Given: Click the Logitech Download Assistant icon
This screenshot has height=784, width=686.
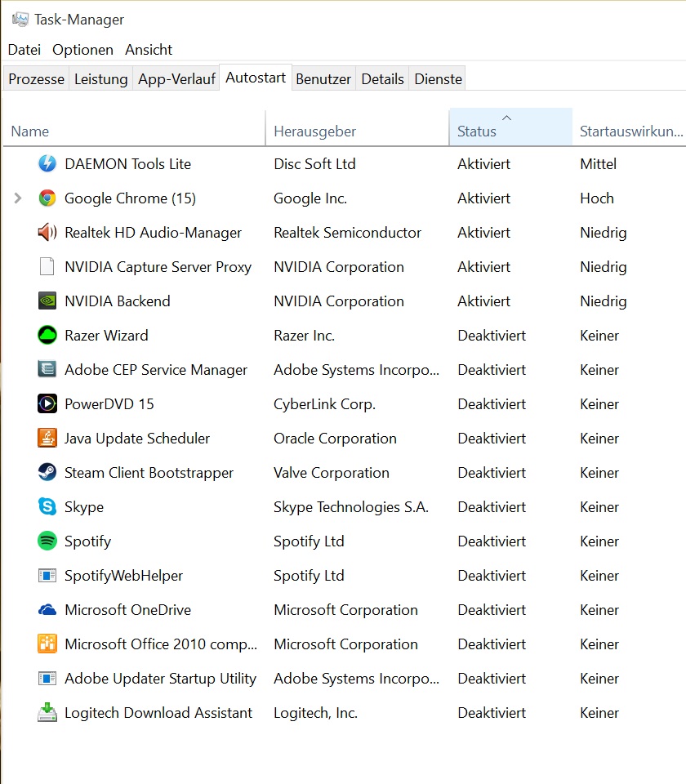Looking at the screenshot, I should click(47, 712).
